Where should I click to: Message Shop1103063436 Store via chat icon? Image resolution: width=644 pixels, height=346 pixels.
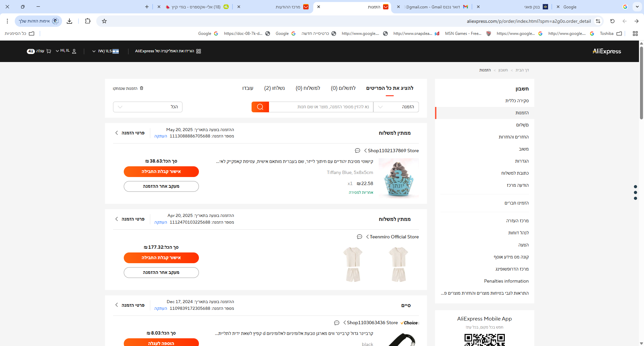337,323
